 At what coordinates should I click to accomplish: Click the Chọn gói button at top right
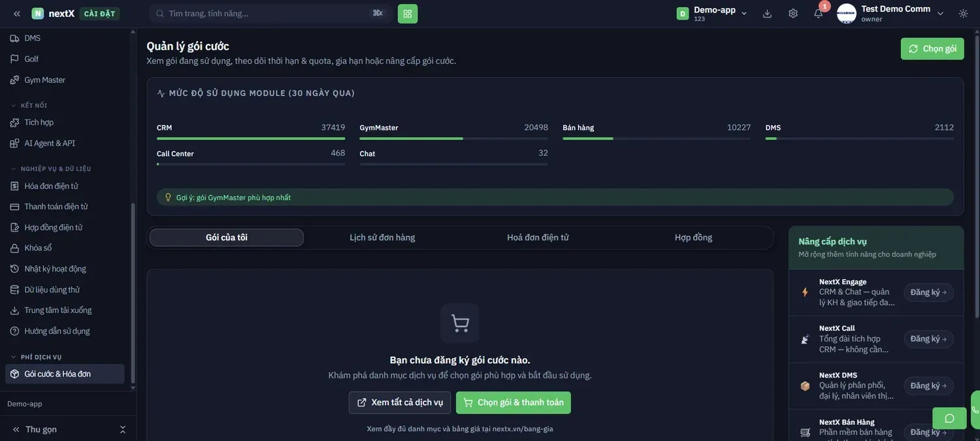click(932, 49)
